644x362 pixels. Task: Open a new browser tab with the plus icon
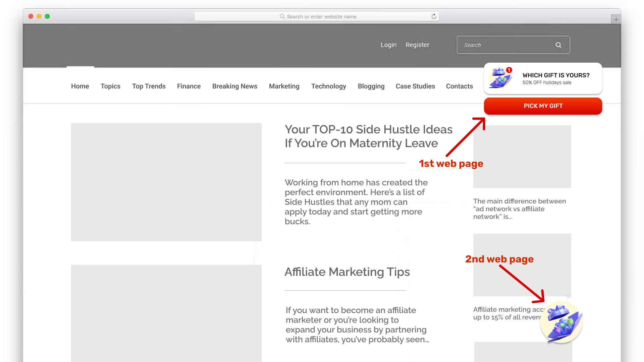616,19
